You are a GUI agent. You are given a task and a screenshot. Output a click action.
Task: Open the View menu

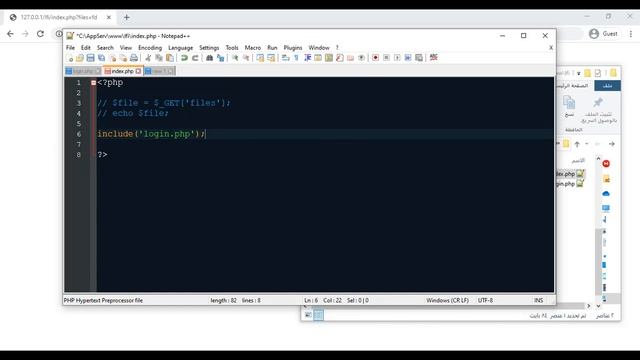click(126, 48)
